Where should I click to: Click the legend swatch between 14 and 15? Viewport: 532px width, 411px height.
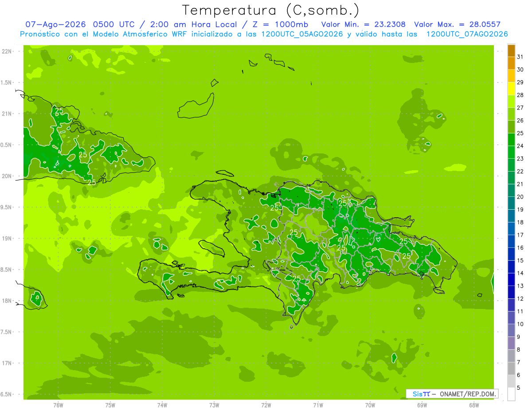(511, 267)
